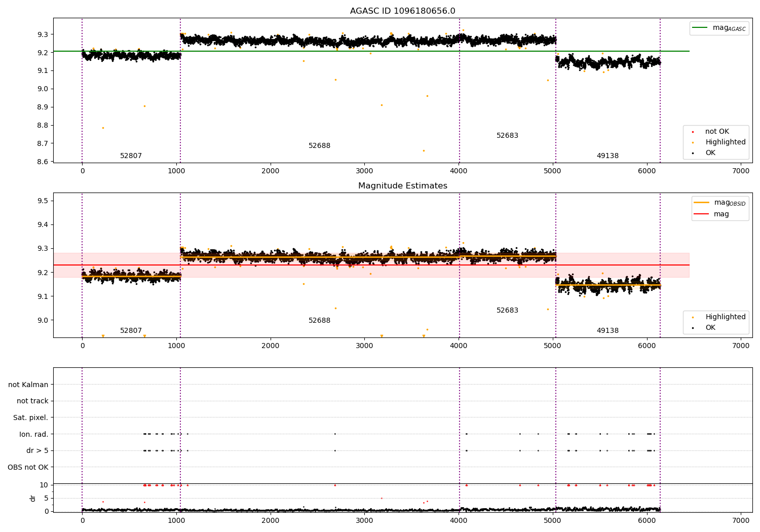Click obsid label '52688' in the middle plot

pos(319,321)
